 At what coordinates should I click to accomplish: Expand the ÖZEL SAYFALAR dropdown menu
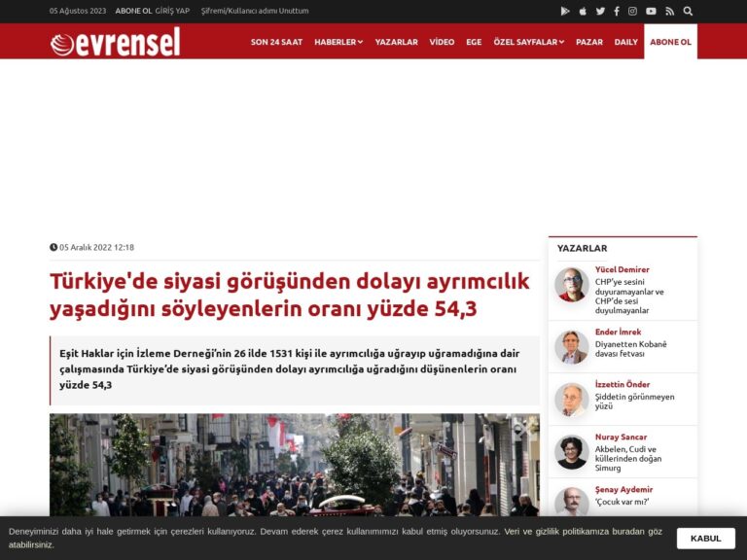(528, 43)
